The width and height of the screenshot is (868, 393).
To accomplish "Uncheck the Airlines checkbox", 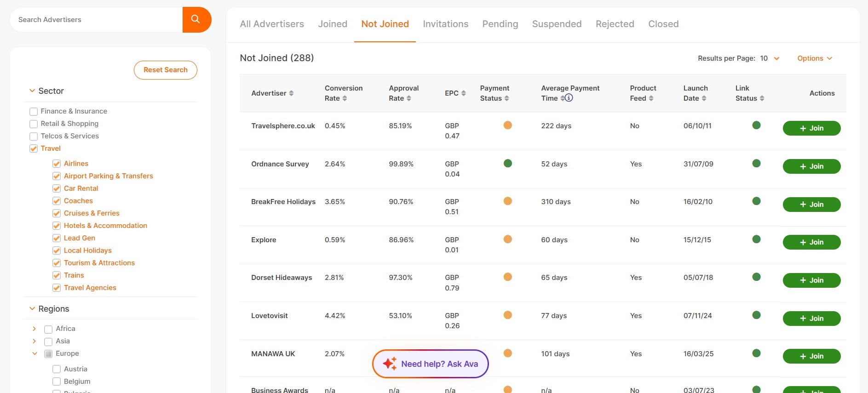I will click(x=57, y=164).
